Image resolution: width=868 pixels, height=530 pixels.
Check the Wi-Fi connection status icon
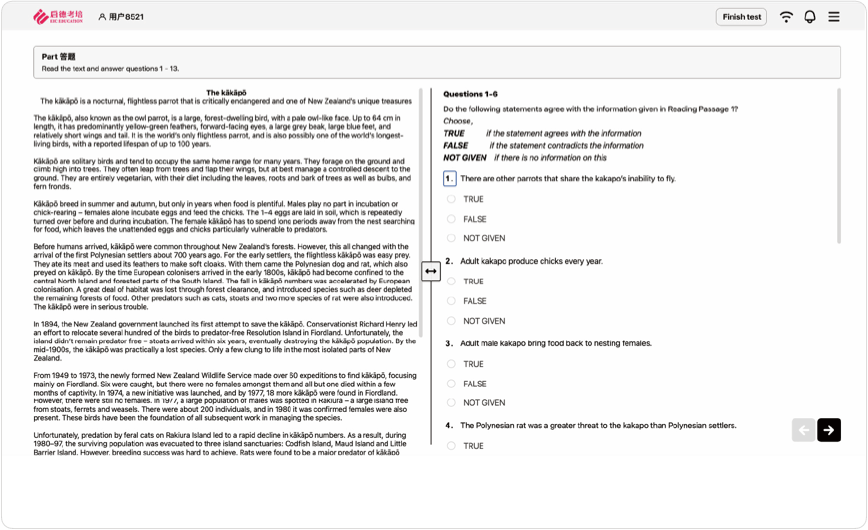(x=786, y=17)
